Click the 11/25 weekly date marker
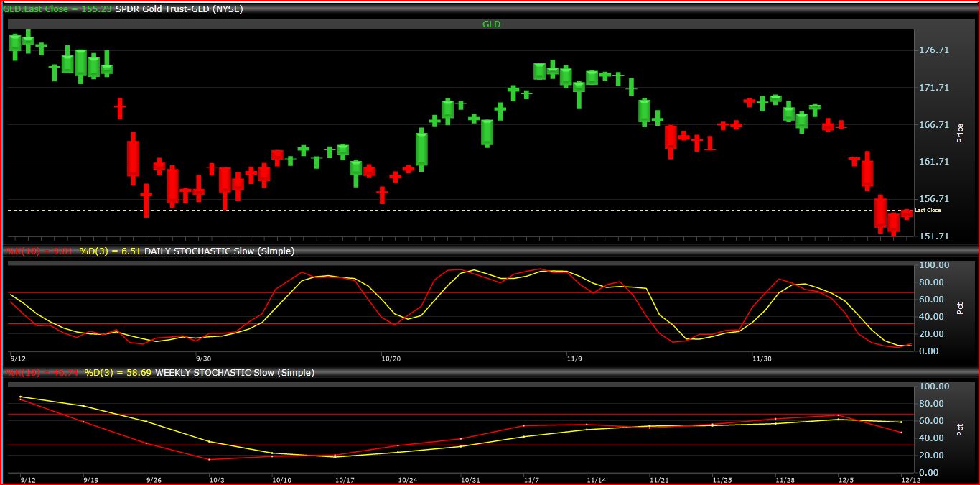This screenshot has width=980, height=485. (x=722, y=480)
